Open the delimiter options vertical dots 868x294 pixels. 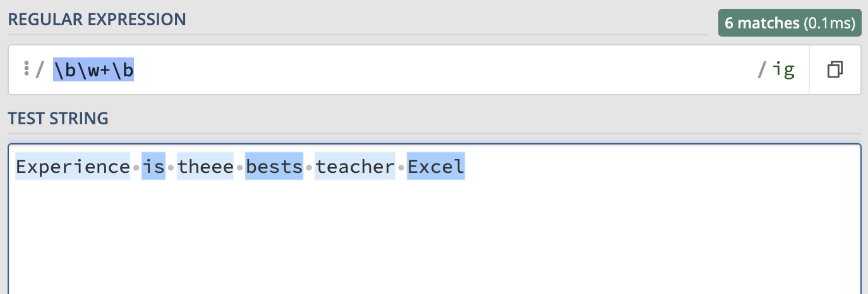coord(26,69)
